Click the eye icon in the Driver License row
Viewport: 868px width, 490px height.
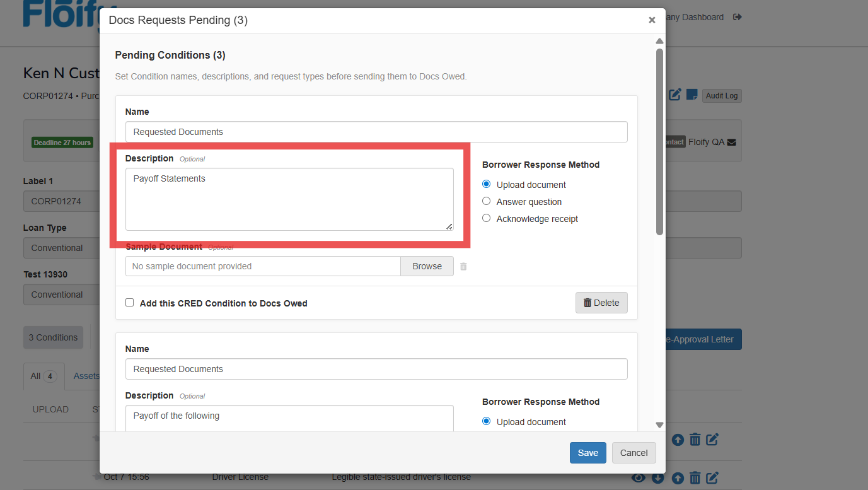tap(639, 478)
